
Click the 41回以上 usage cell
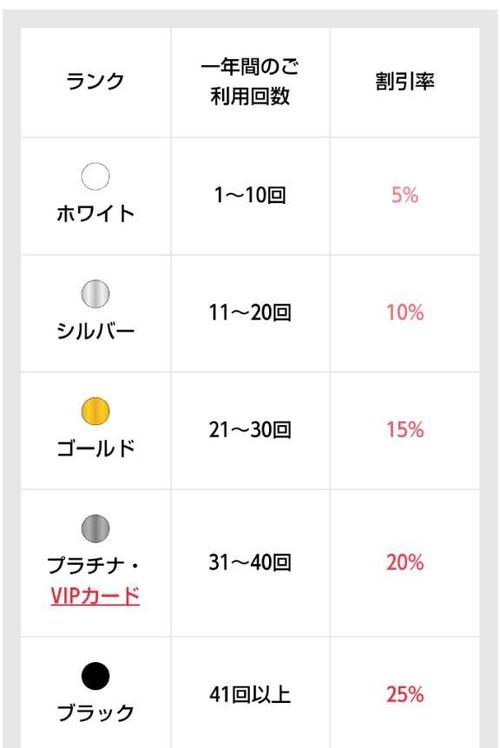pos(250,694)
